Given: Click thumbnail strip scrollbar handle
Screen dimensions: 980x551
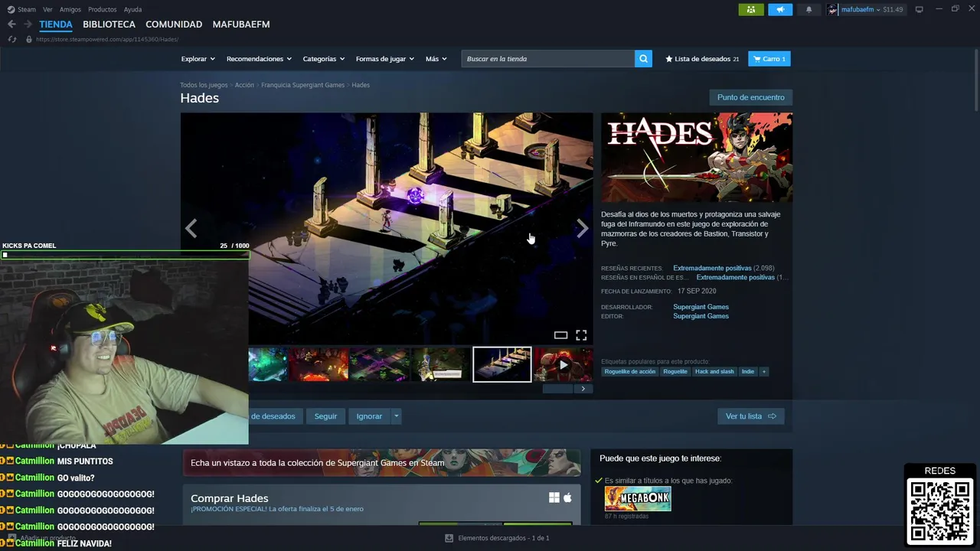Looking at the screenshot, I should tap(557, 389).
